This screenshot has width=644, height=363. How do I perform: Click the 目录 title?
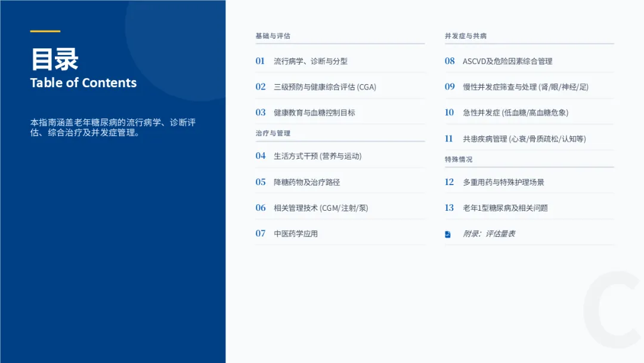(54, 59)
